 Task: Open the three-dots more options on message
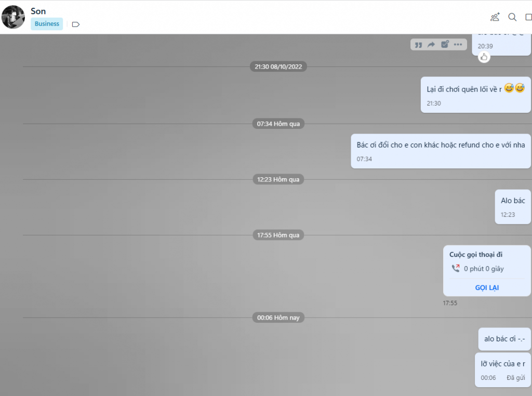coord(458,45)
